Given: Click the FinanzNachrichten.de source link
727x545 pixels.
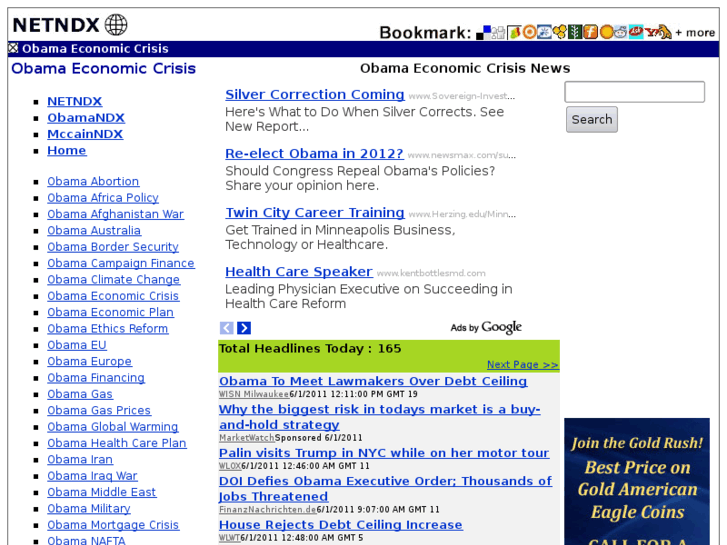Looking at the screenshot, I should pos(268,509).
